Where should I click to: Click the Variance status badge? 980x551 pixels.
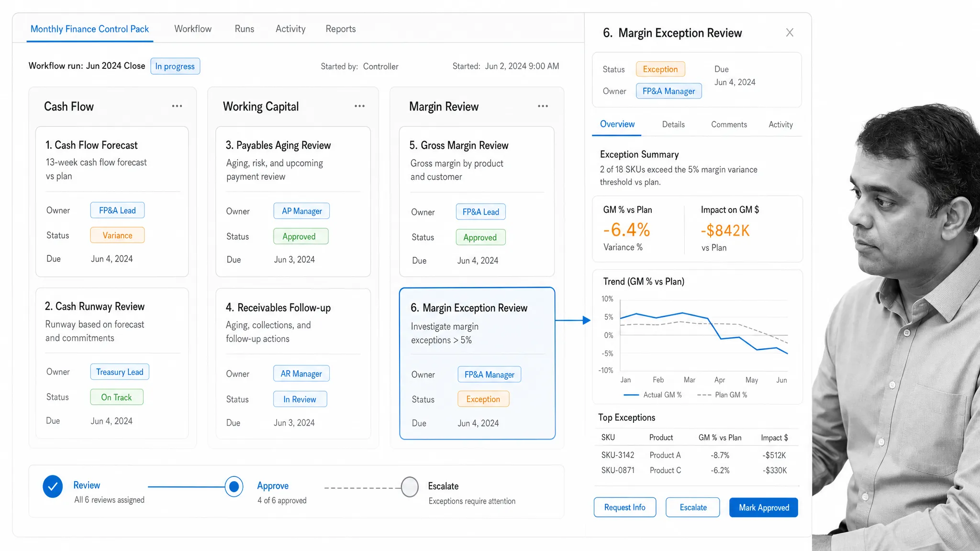(117, 235)
